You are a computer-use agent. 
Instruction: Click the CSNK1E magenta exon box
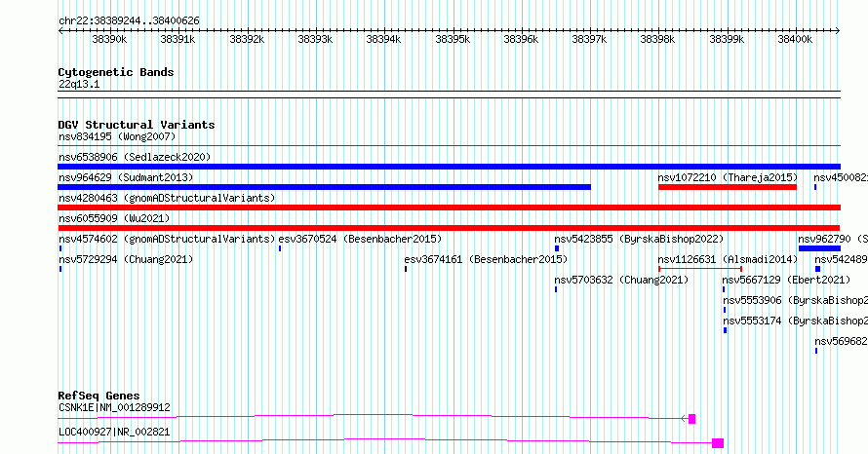pos(691,419)
